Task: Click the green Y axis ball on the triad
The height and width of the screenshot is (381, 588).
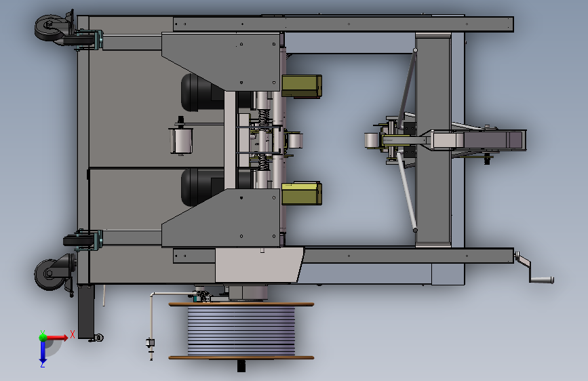Action: pyautogui.click(x=43, y=338)
